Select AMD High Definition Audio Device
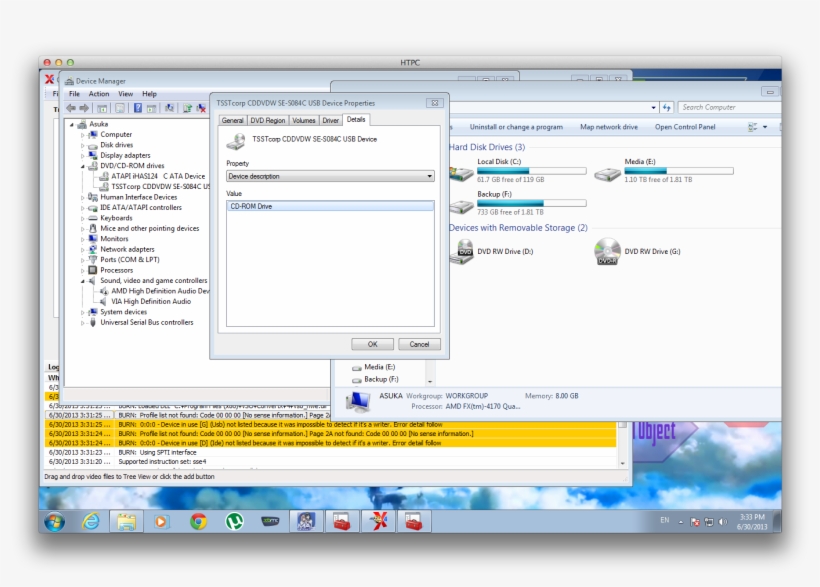This screenshot has height=587, width=820. coord(160,291)
